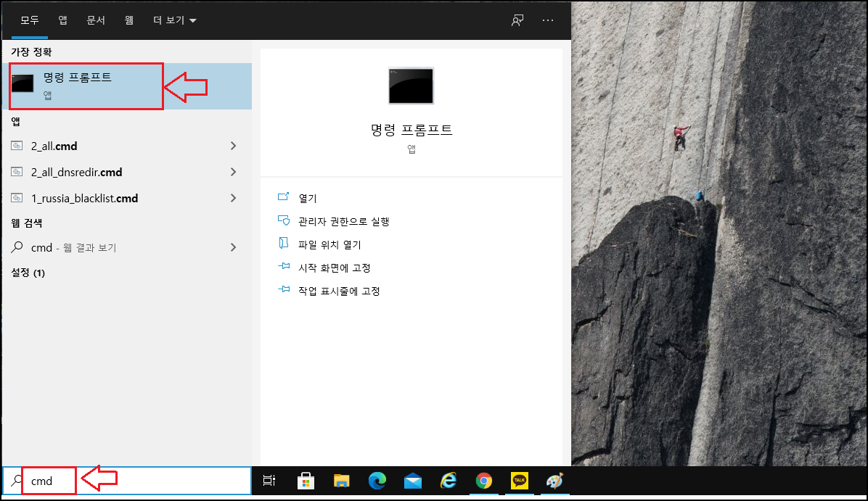Expand the cmd web search chevron
Viewport: 868px width, 501px height.
click(233, 247)
